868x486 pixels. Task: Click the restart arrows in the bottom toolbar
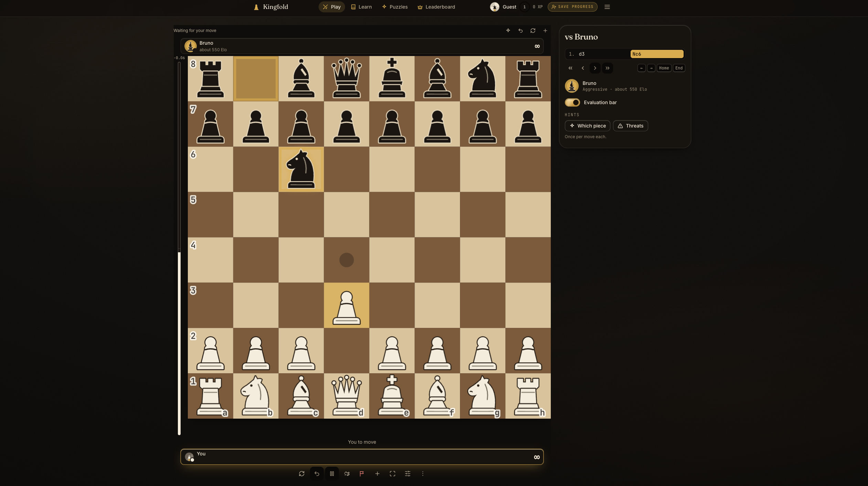[301, 474]
